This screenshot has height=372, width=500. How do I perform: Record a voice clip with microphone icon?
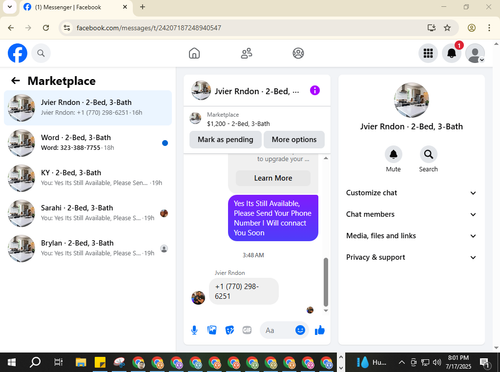click(x=194, y=330)
